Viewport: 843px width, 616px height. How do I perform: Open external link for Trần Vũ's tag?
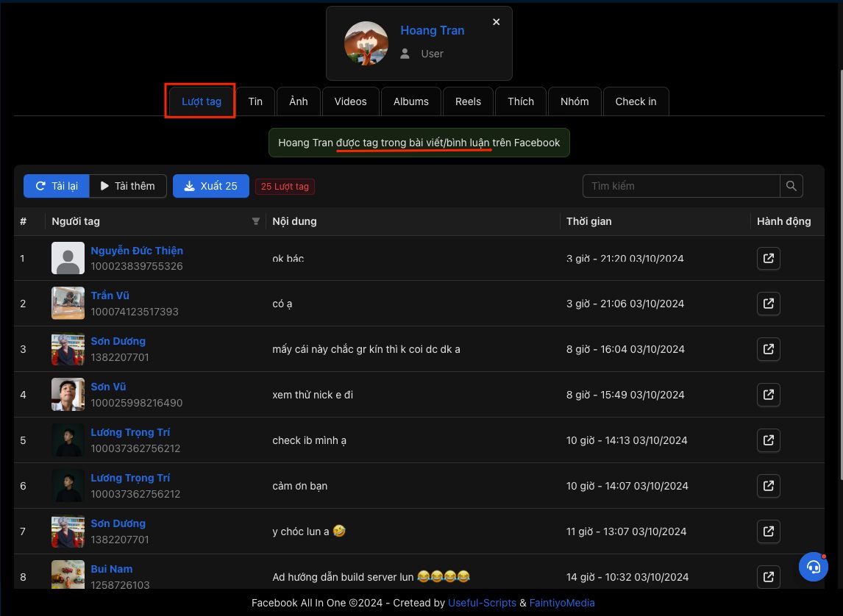click(768, 304)
